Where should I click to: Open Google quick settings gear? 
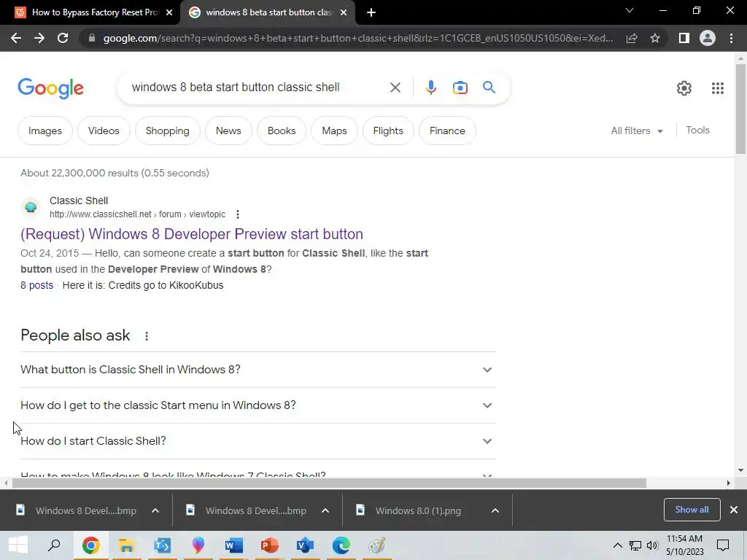click(x=684, y=88)
